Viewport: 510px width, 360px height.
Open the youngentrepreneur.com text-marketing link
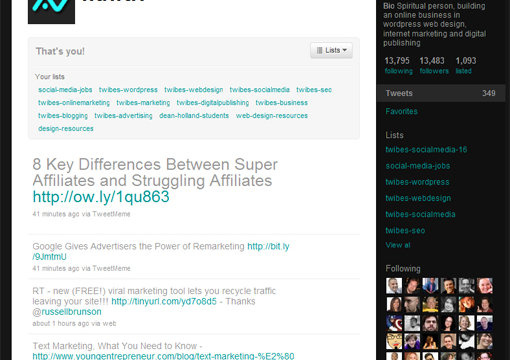coord(163,356)
